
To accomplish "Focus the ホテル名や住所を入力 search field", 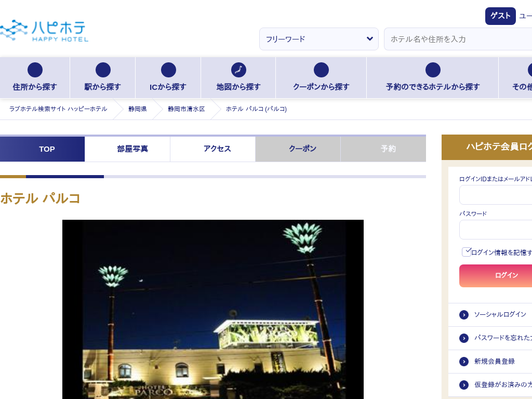I will 458,39.
